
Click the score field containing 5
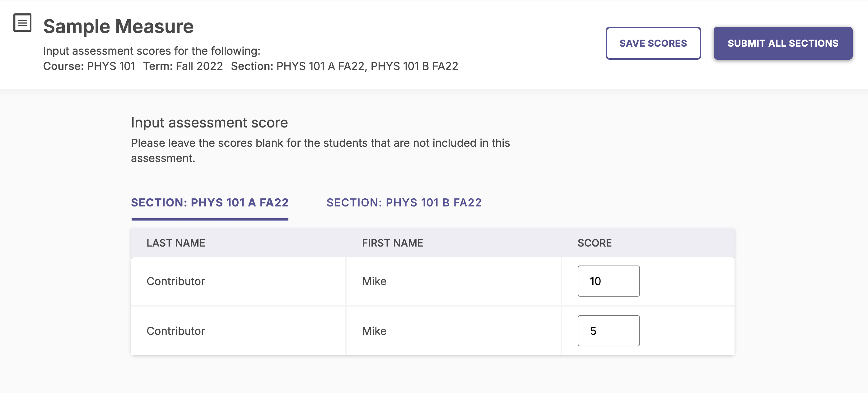point(608,331)
